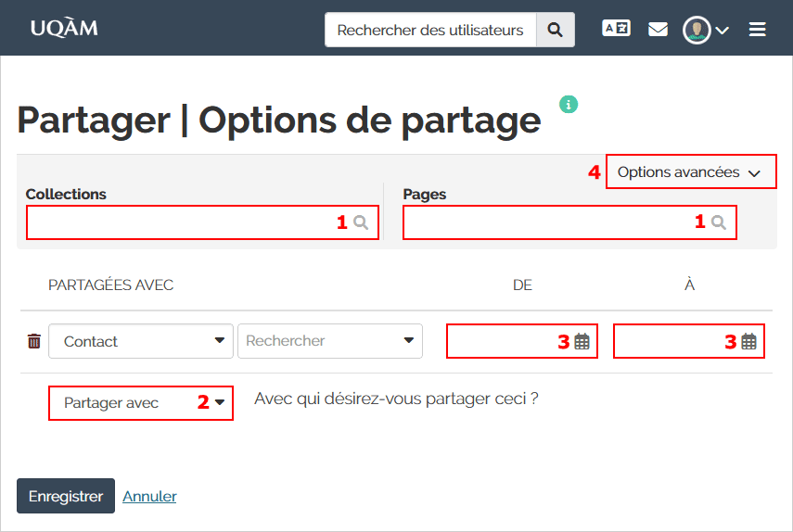793x532 pixels.
Task: Open the Partager avec dropdown
Action: coord(141,402)
